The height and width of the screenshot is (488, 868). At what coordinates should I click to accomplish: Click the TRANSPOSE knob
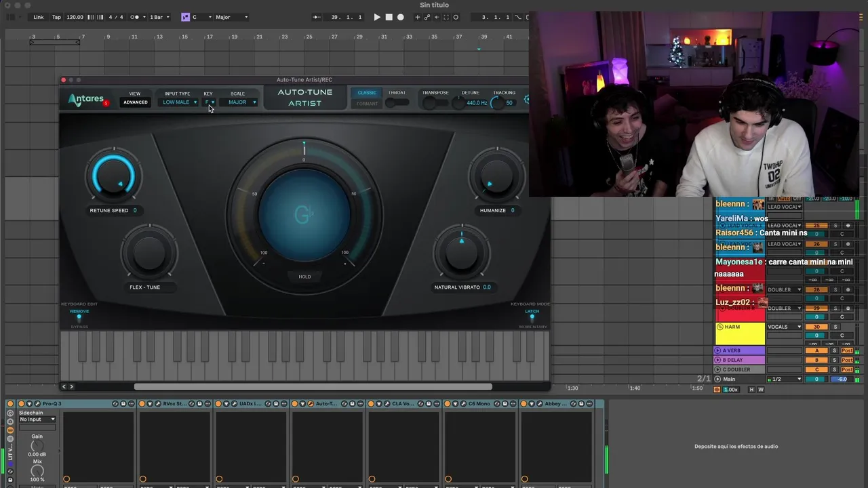pyautogui.click(x=429, y=103)
